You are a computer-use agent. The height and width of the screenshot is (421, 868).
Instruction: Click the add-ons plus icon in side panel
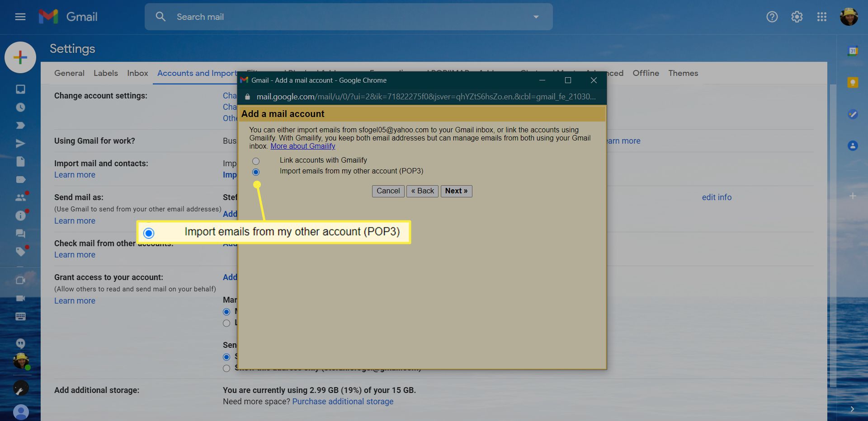point(853,196)
